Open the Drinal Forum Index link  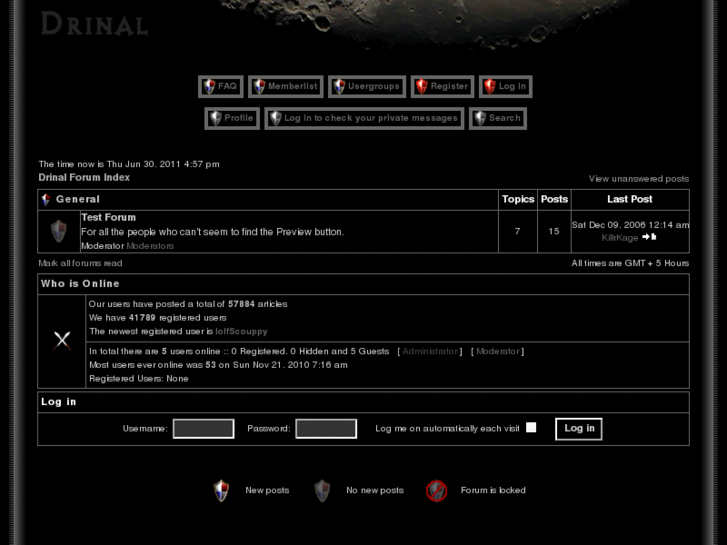[x=84, y=178]
